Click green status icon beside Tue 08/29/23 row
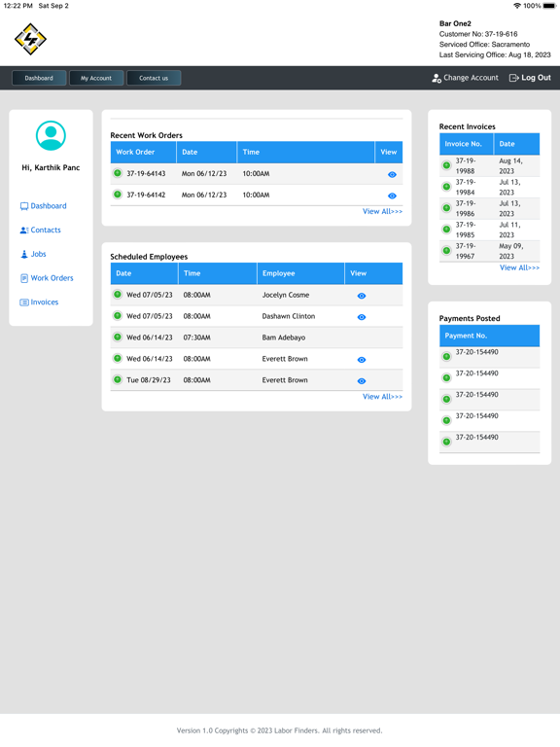 click(x=117, y=379)
